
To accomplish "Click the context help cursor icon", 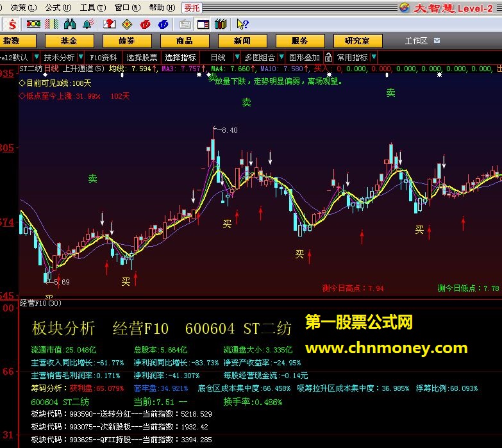I will 242,24.
